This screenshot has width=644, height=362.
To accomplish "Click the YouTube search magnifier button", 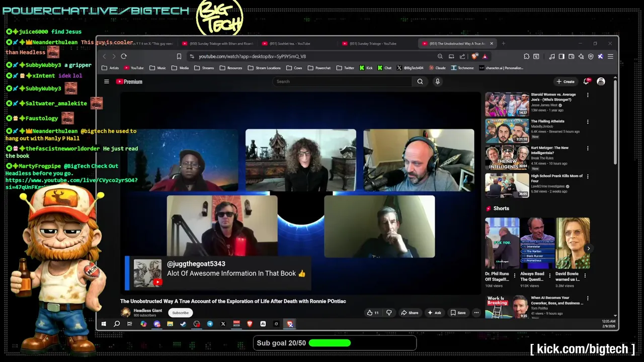I will [x=420, y=81].
